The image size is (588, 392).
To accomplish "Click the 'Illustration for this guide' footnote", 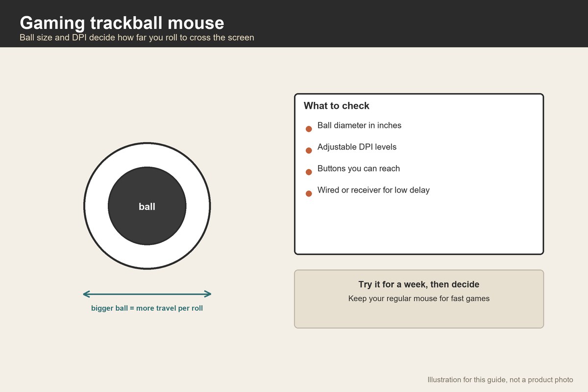I will (x=500, y=380).
